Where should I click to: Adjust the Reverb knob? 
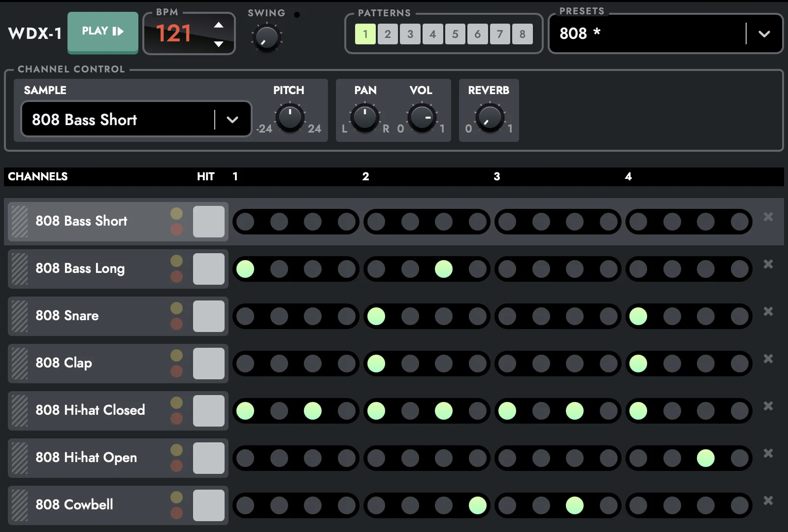click(489, 118)
